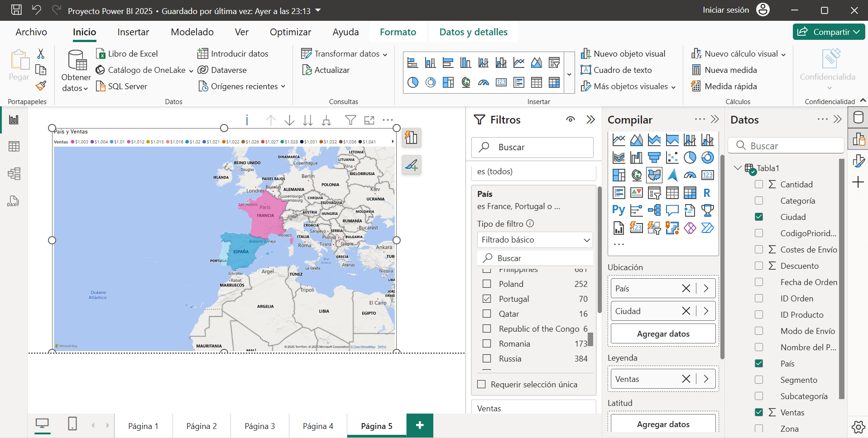The width and height of the screenshot is (868, 438).
Task: Click Drill down arrow on map visual
Action: pyautogui.click(x=289, y=120)
